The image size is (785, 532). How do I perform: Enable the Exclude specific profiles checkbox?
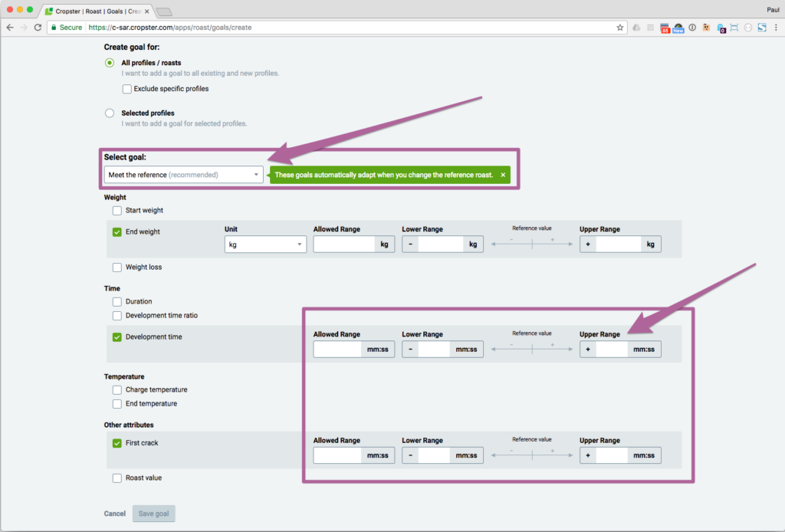pyautogui.click(x=127, y=89)
